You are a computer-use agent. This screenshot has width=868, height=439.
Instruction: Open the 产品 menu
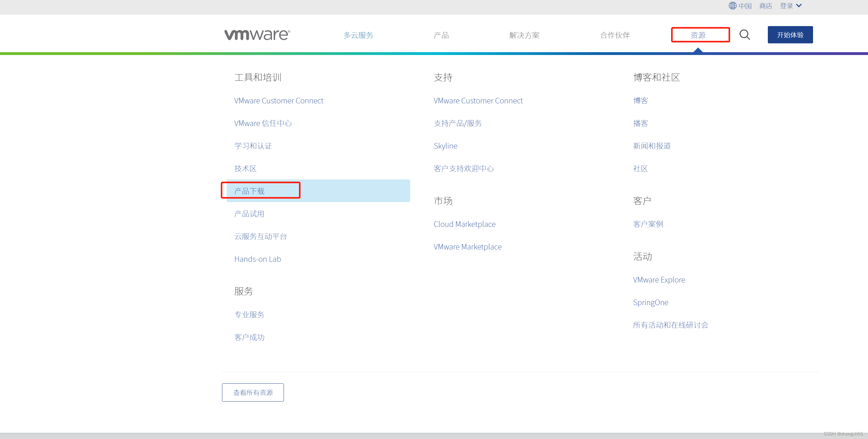pyautogui.click(x=441, y=35)
